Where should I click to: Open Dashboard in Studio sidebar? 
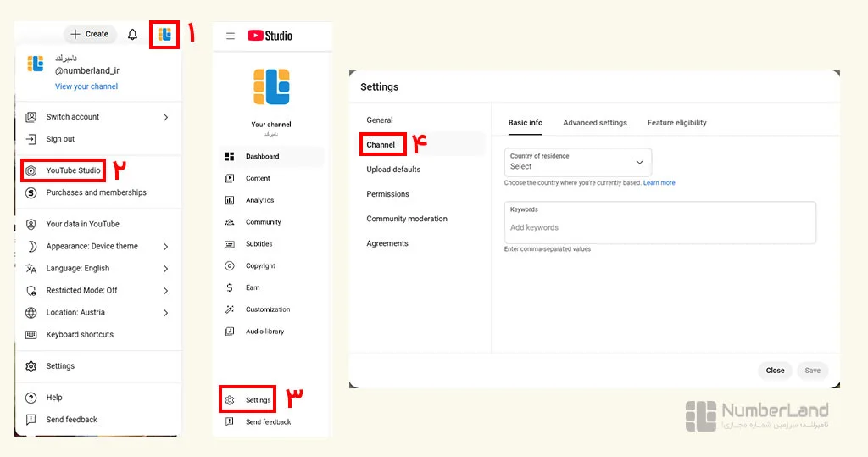(x=272, y=157)
